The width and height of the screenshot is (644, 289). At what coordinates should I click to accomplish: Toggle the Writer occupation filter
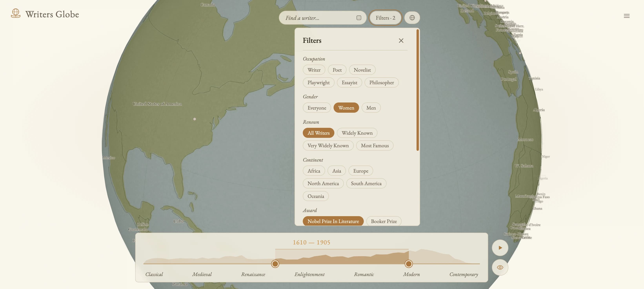314,70
